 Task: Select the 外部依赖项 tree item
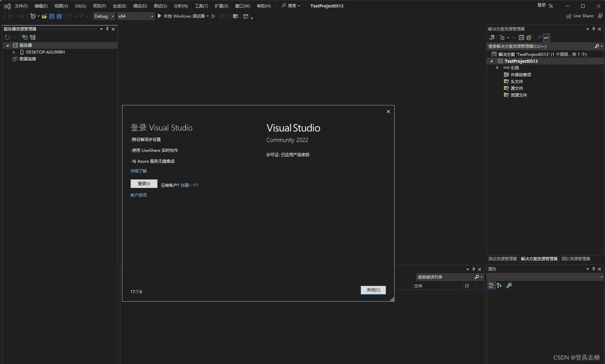point(521,75)
